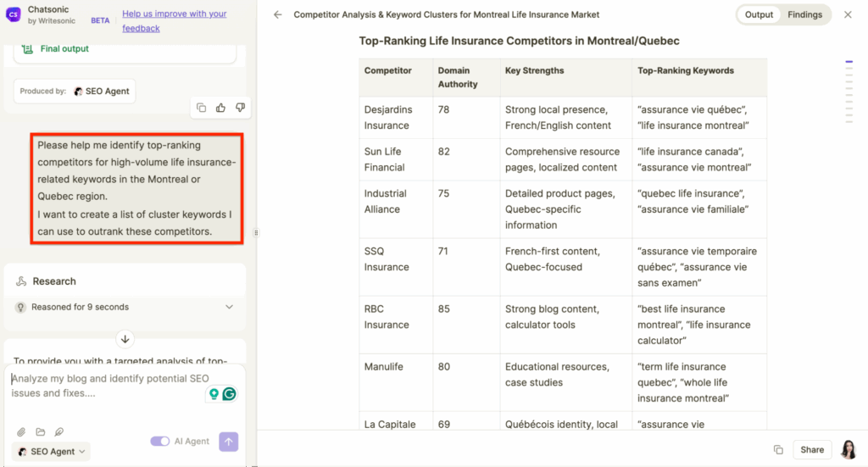Viewport: 868px width, 467px height.
Task: Attach a file with paperclip icon
Action: pyautogui.click(x=21, y=431)
